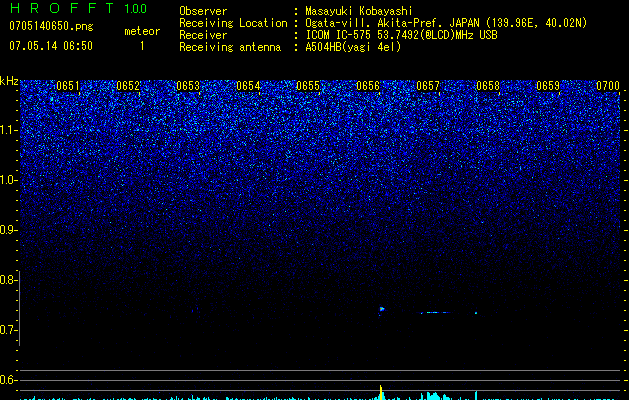629x400 pixels.
Task: Click the date stamp 07.05.14 06:50
Action: 51,46
